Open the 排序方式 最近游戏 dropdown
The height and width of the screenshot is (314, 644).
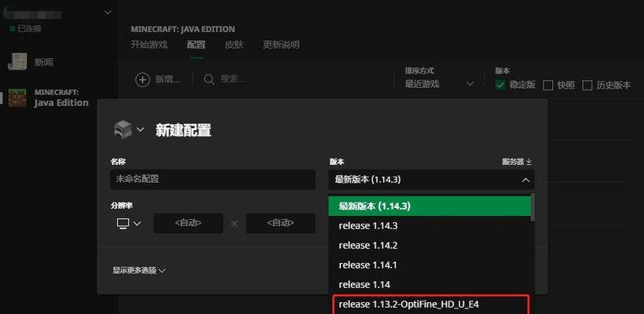(440, 84)
